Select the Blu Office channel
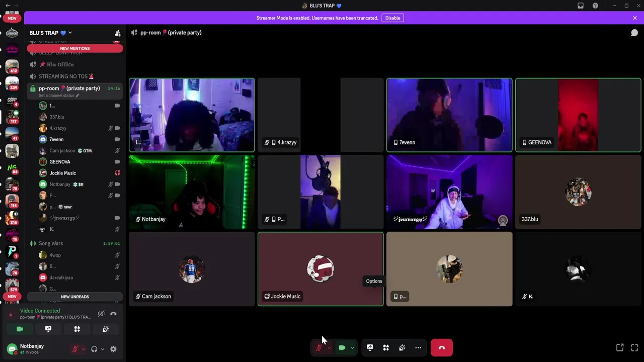 pos(75,64)
